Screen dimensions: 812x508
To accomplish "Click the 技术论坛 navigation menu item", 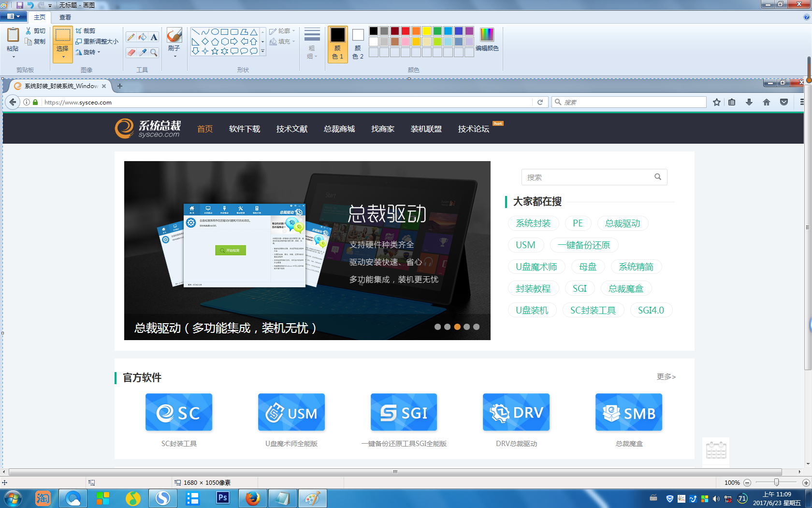I will [474, 129].
